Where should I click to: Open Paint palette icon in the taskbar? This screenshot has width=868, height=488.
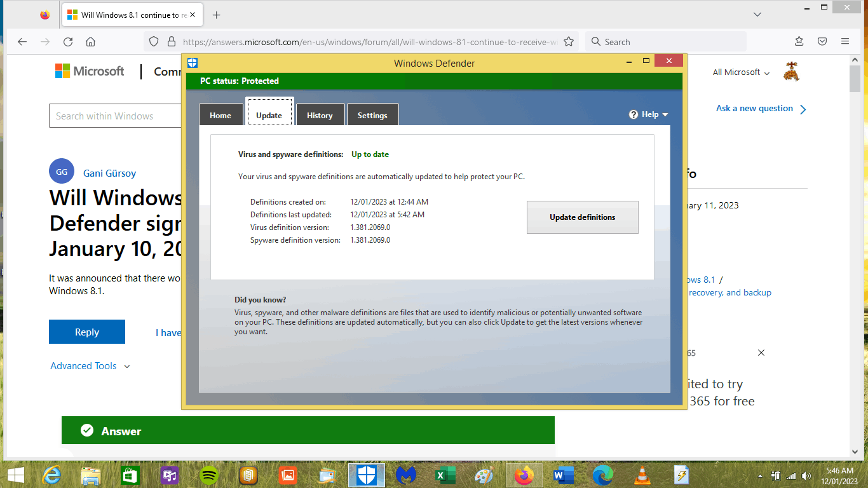coord(484,475)
